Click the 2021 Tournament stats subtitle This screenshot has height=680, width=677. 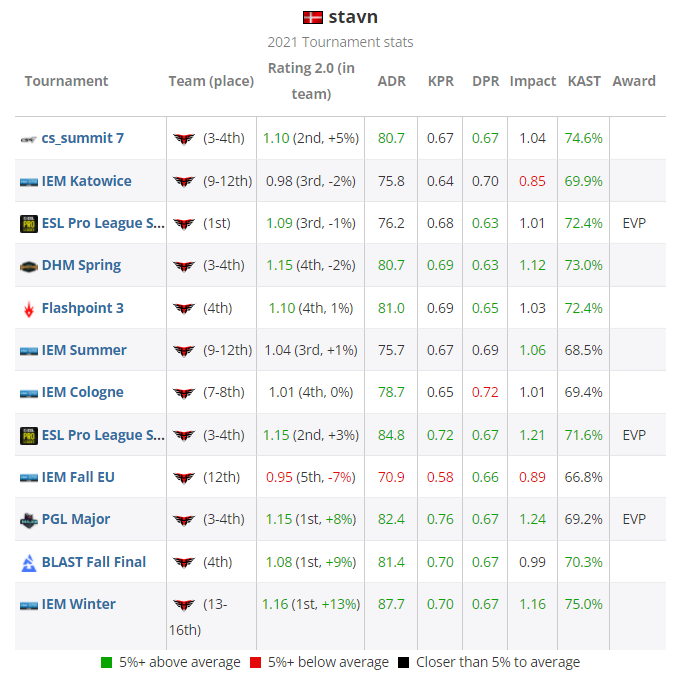pos(340,42)
